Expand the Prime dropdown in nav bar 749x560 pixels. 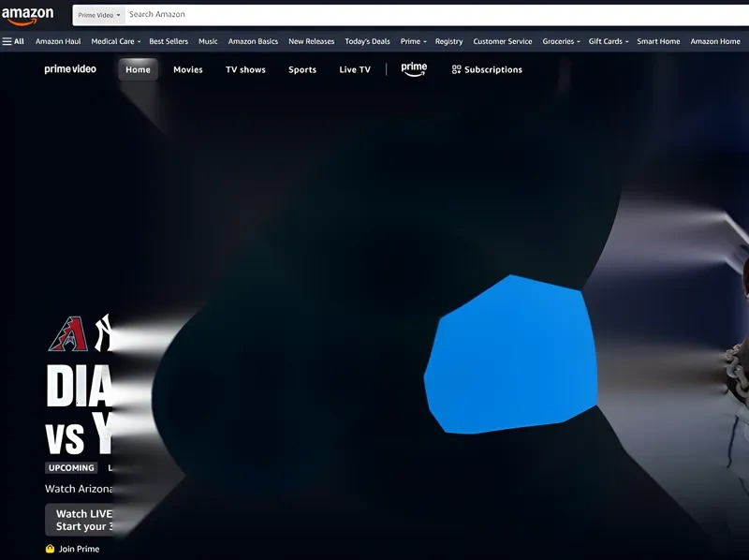(413, 41)
